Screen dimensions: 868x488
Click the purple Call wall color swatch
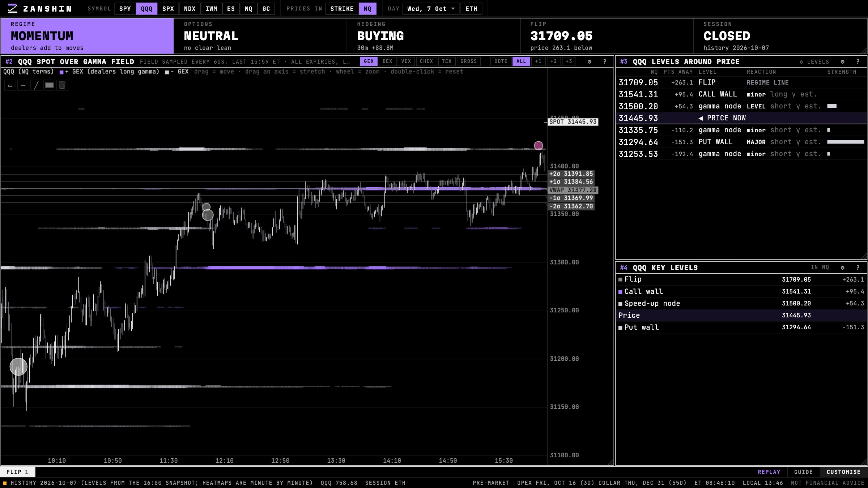620,292
